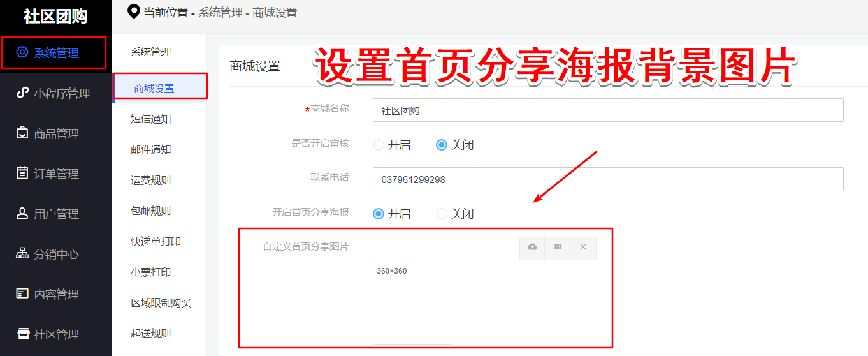Open 用户管理 menu item
868x356 pixels.
point(55,214)
